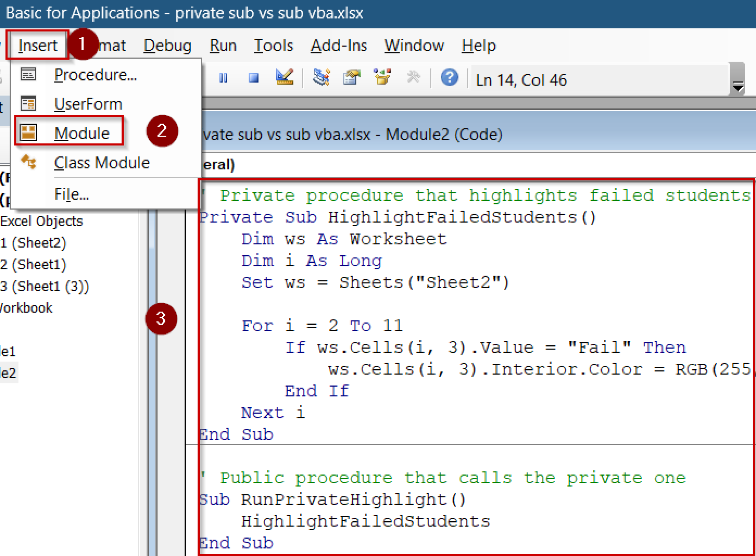Open the Debug menu
756x556 pixels.
tap(167, 45)
